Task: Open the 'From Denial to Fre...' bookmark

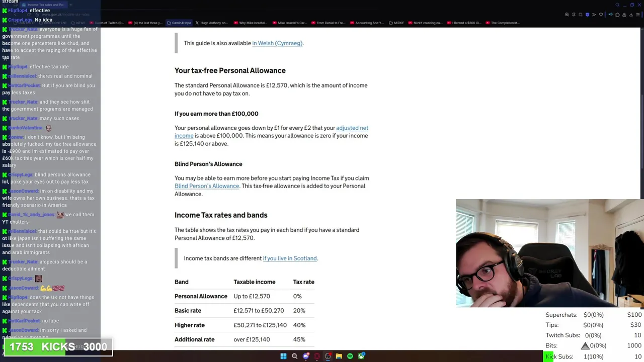Action: [329, 23]
